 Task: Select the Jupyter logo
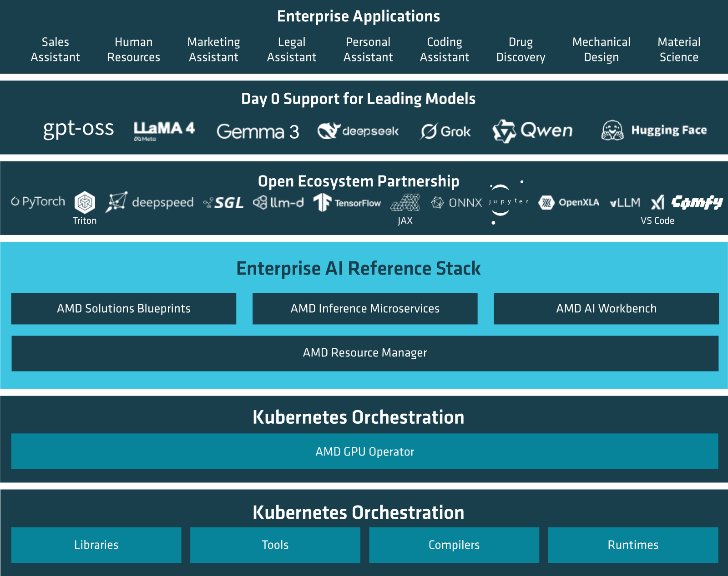click(x=509, y=202)
